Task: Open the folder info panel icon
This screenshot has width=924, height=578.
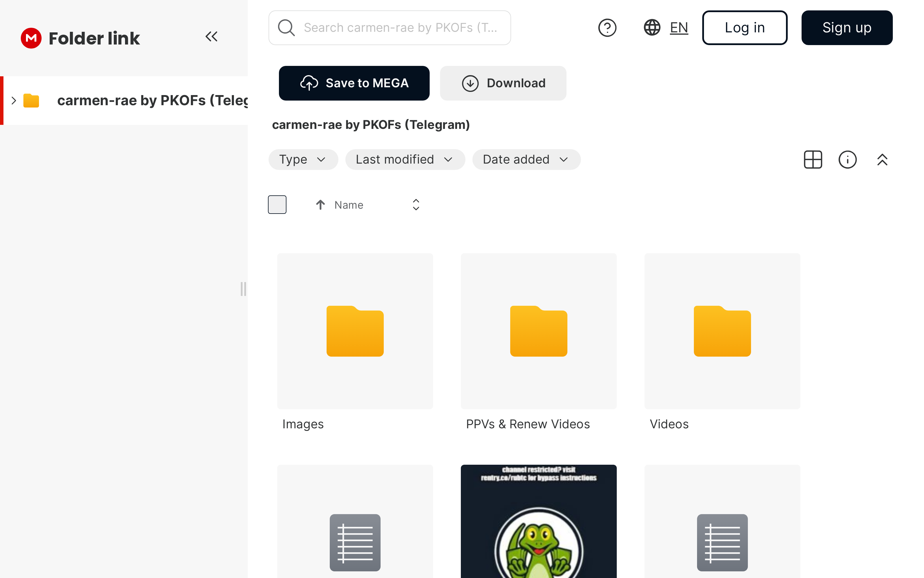Action: [x=848, y=160]
